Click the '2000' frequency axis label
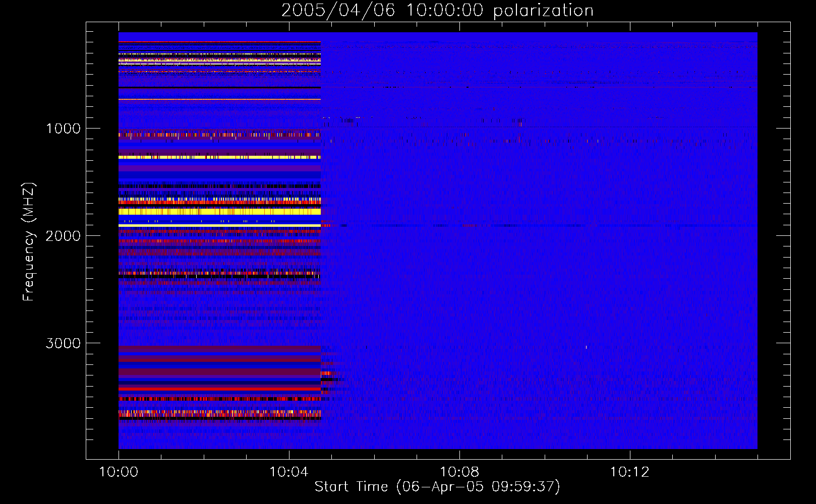Screen dimensions: 816x504 (63, 236)
